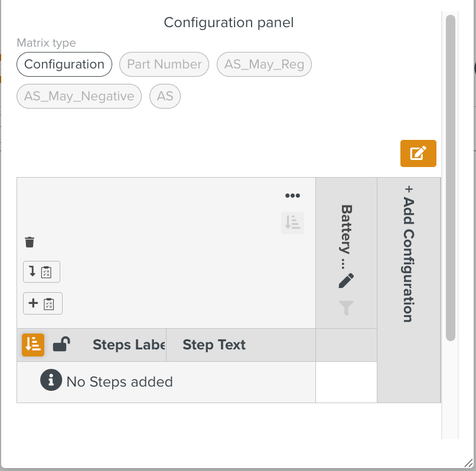Viewport: 476px width, 471px height.
Task: Click the Add Configuration column button
Action: click(408, 254)
